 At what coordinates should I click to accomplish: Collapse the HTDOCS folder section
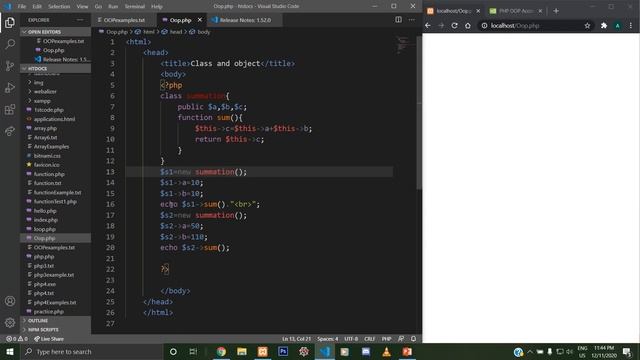tap(56, 69)
